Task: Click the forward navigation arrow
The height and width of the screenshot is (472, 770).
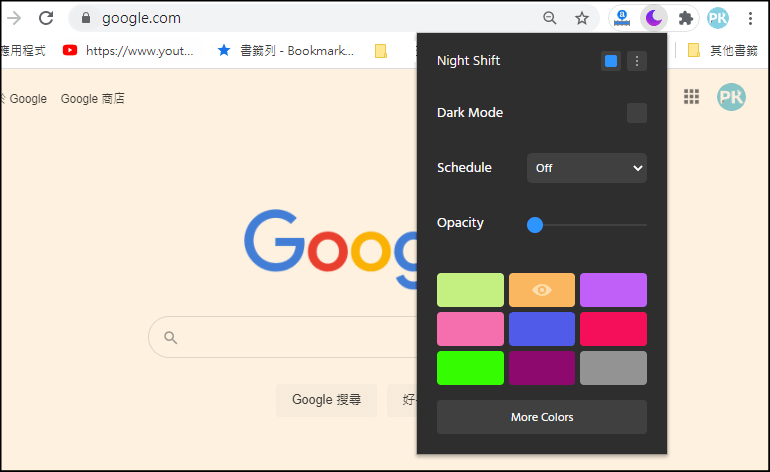Action: coord(14,18)
